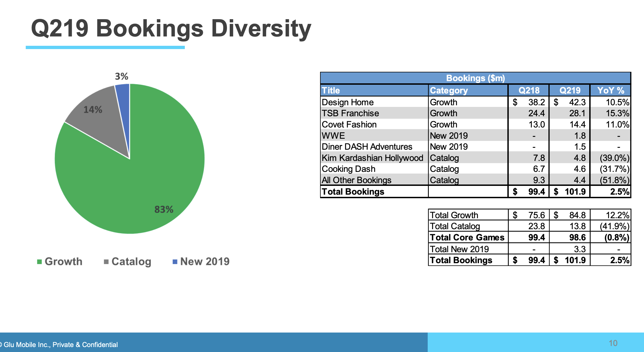Select the Covet Fashion title cell

click(x=374, y=124)
